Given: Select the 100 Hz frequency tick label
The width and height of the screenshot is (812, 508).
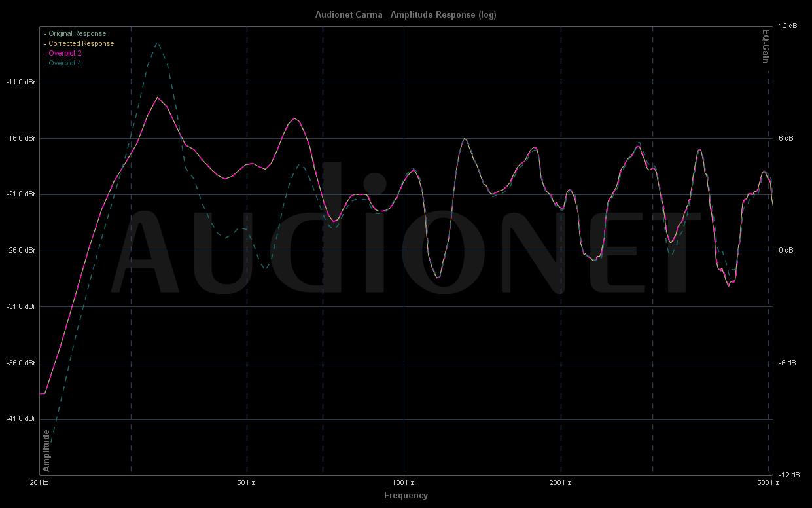Looking at the screenshot, I should tap(404, 482).
